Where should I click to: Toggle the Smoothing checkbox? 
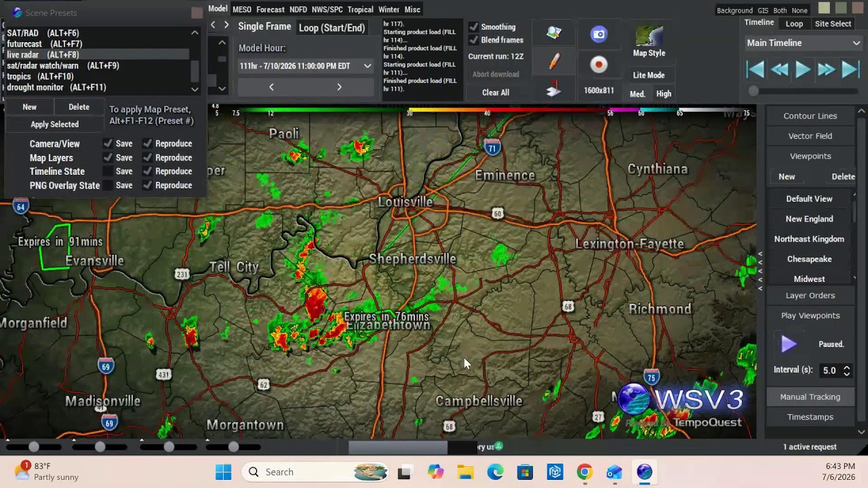[x=473, y=27]
